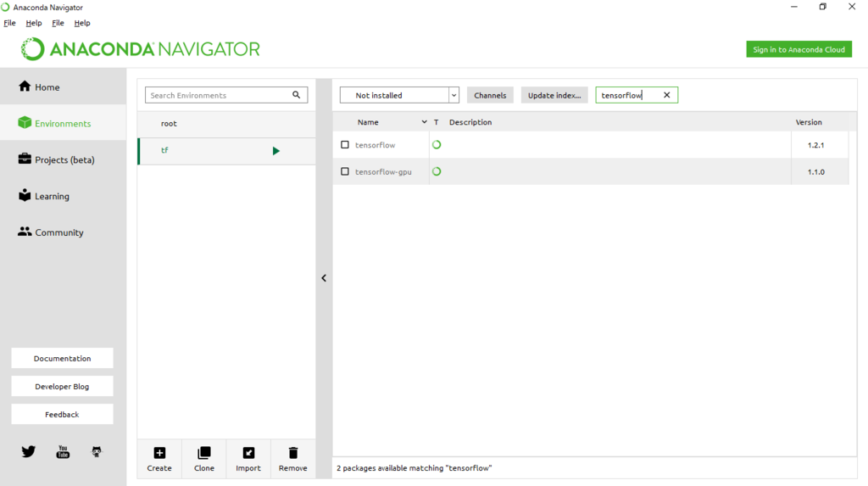The width and height of the screenshot is (868, 486).
Task: Create a new environment
Action: tap(159, 459)
